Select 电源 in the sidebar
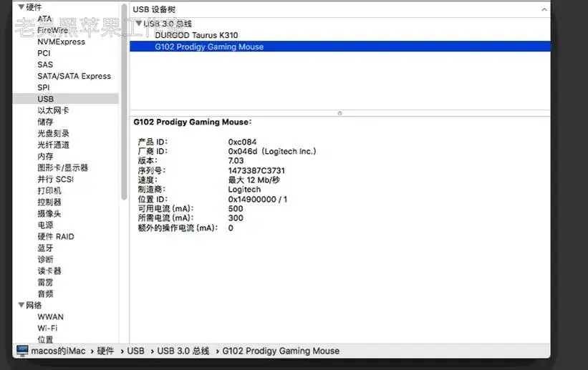588x370 pixels. click(45, 225)
